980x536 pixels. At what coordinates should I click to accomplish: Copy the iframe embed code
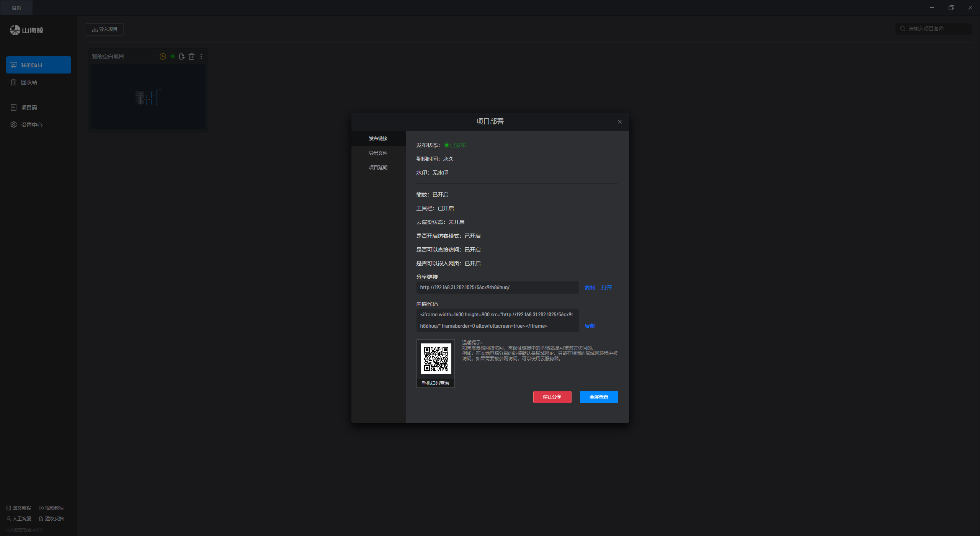[x=590, y=326]
